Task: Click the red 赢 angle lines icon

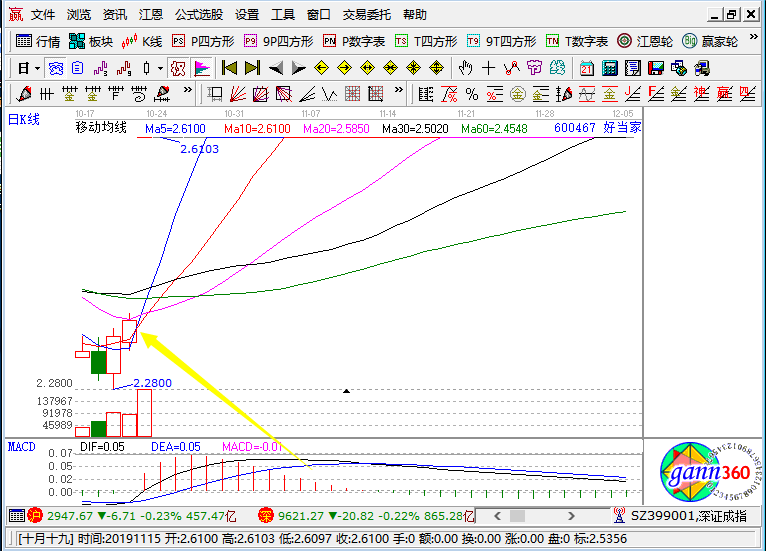Action: (x=724, y=94)
